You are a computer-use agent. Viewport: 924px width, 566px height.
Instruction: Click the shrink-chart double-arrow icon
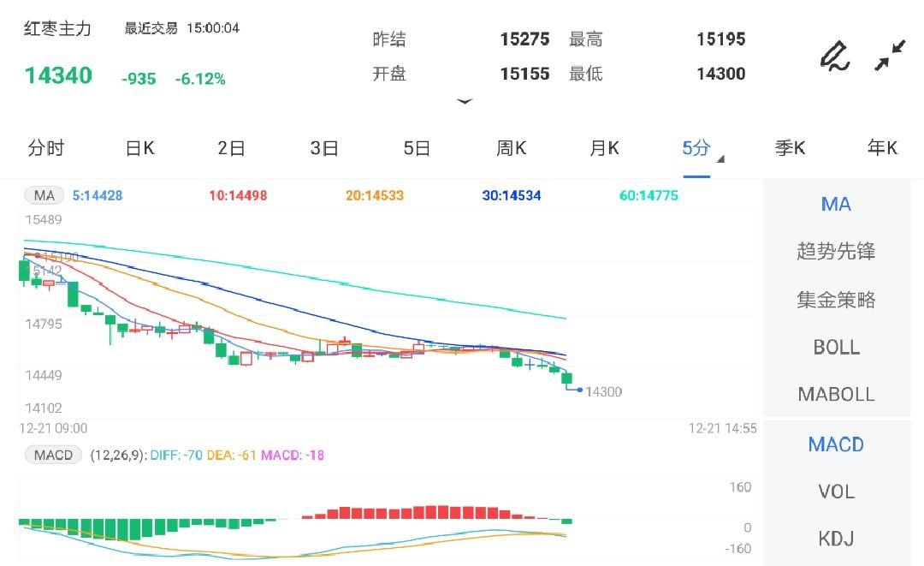pyautogui.click(x=890, y=54)
